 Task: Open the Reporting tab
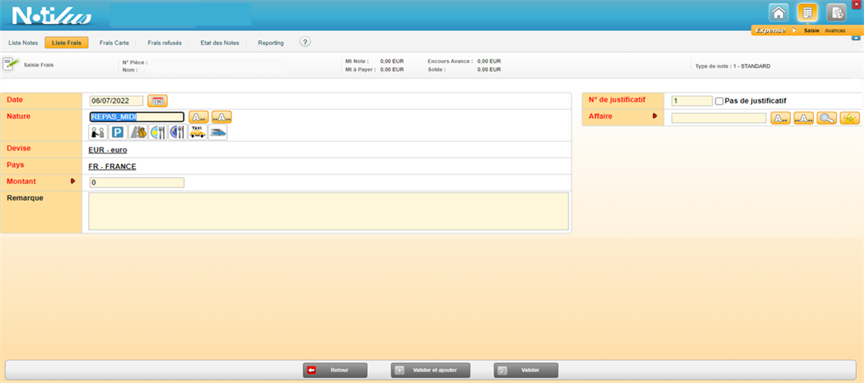[271, 42]
